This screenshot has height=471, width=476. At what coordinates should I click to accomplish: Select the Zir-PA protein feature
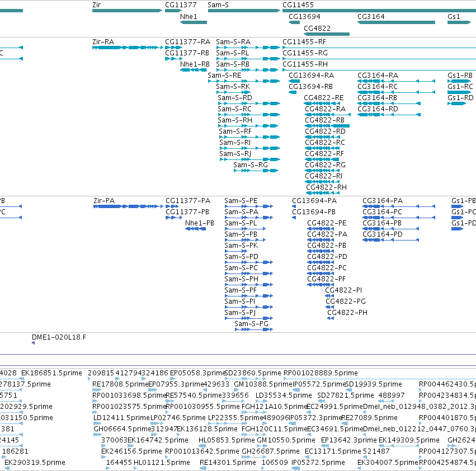pyautogui.click(x=128, y=206)
